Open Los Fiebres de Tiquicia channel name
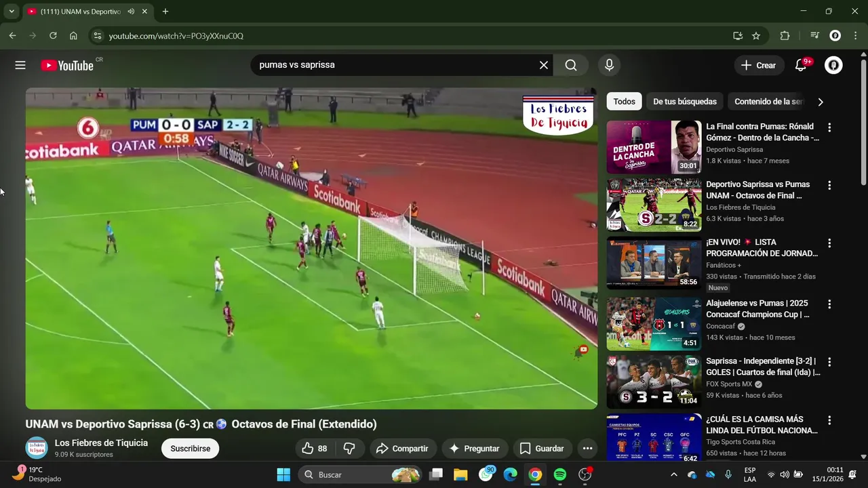This screenshot has height=488, width=868. [101, 443]
